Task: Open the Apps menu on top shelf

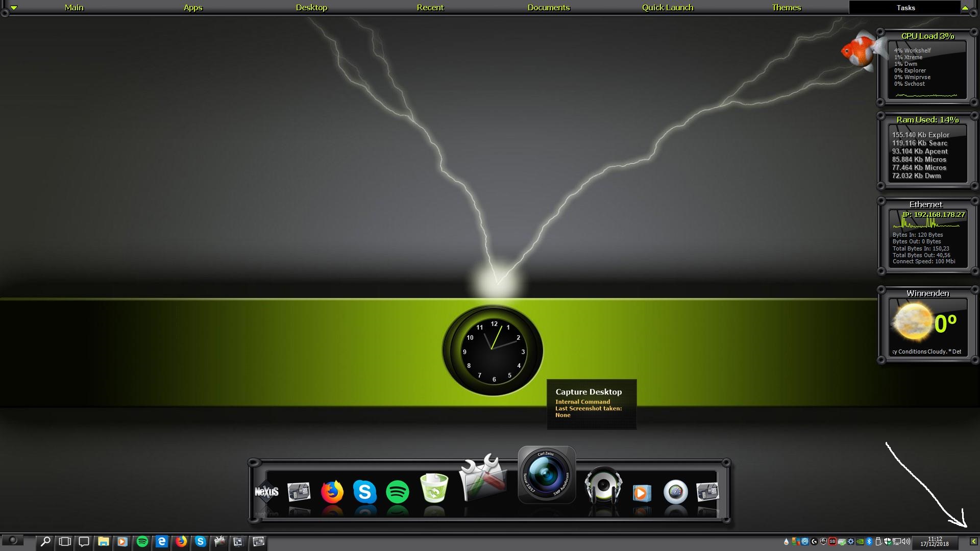Action: coord(193,8)
